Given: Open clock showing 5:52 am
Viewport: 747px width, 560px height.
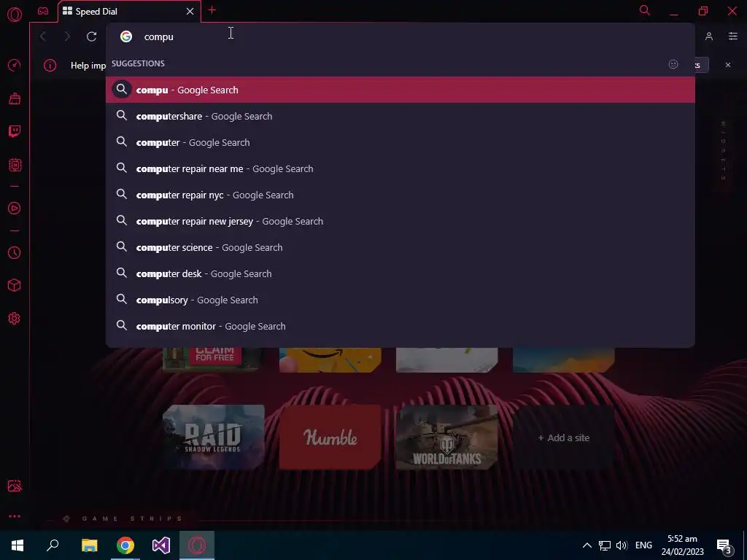Looking at the screenshot, I should 682,545.
